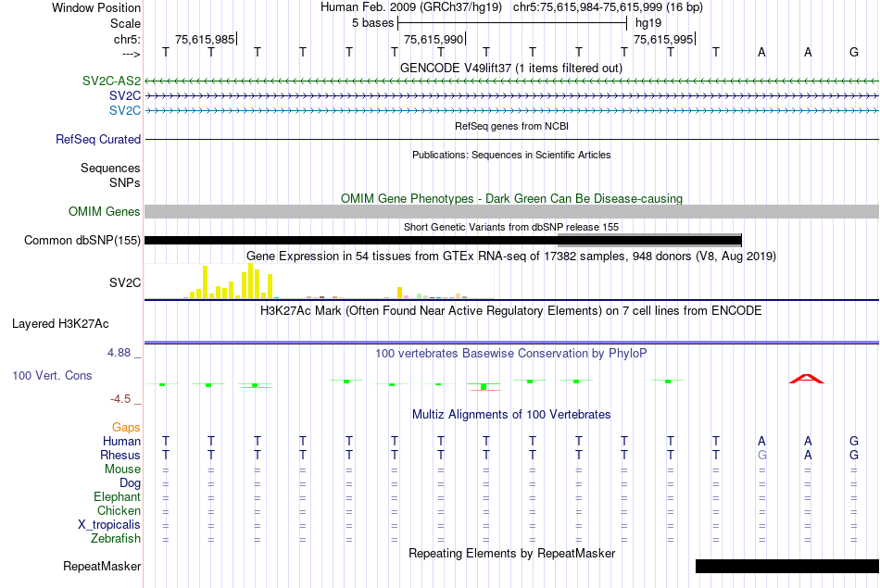
Task: Click the ---> sequence direction arrow
Action: coord(131,54)
